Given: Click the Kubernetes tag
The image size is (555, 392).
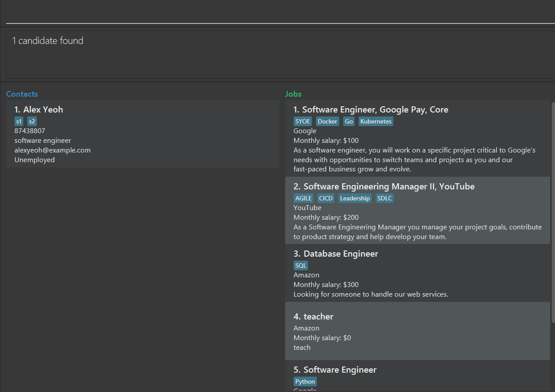Looking at the screenshot, I should pos(376,121).
